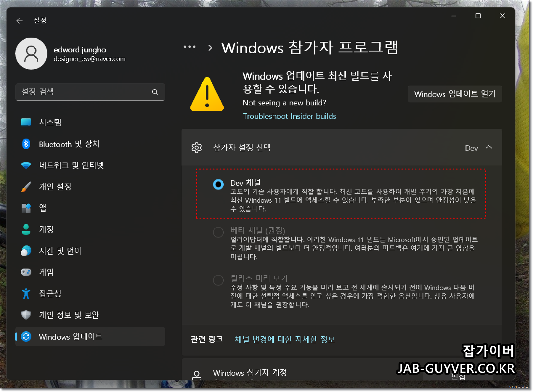Open Troubleshoot Insider builds link
533x392 pixels.
tap(290, 116)
